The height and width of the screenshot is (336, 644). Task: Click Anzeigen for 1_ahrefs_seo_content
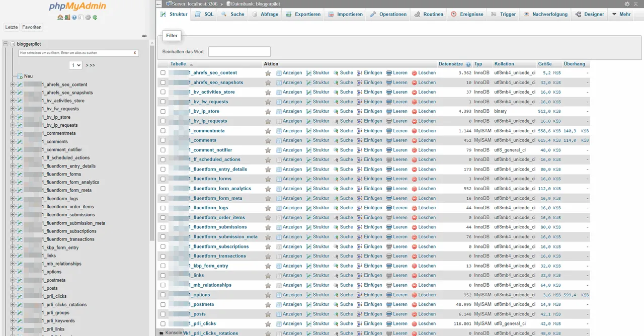tap(289, 73)
